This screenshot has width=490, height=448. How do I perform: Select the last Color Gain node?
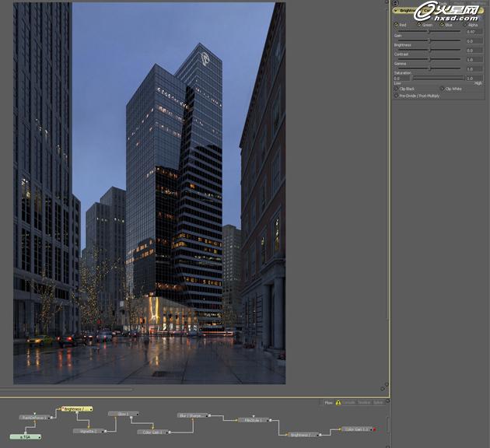(356, 429)
